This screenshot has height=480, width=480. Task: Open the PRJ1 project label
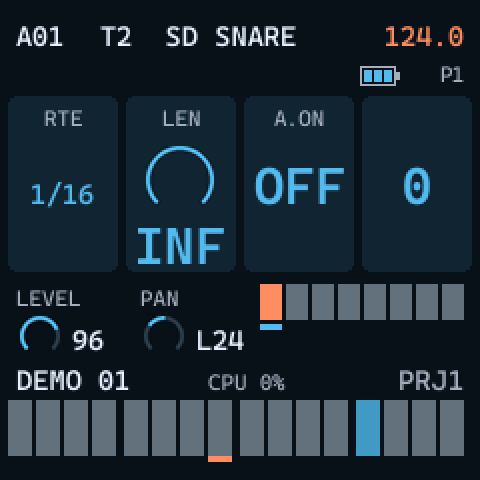click(x=431, y=380)
